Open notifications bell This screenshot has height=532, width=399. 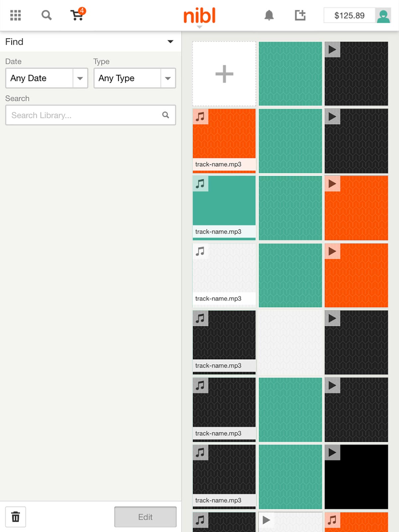pos(269,15)
